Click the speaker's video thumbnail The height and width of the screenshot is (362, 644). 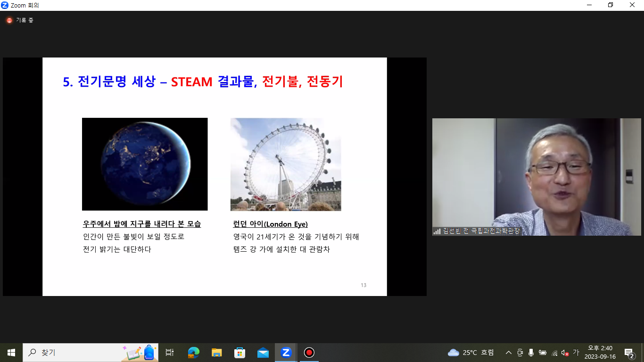(x=537, y=177)
